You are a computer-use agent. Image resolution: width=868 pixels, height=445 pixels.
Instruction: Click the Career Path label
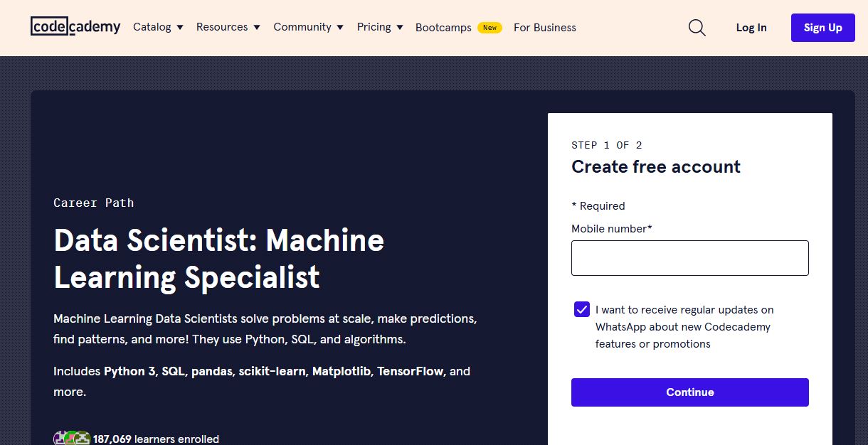pos(93,203)
